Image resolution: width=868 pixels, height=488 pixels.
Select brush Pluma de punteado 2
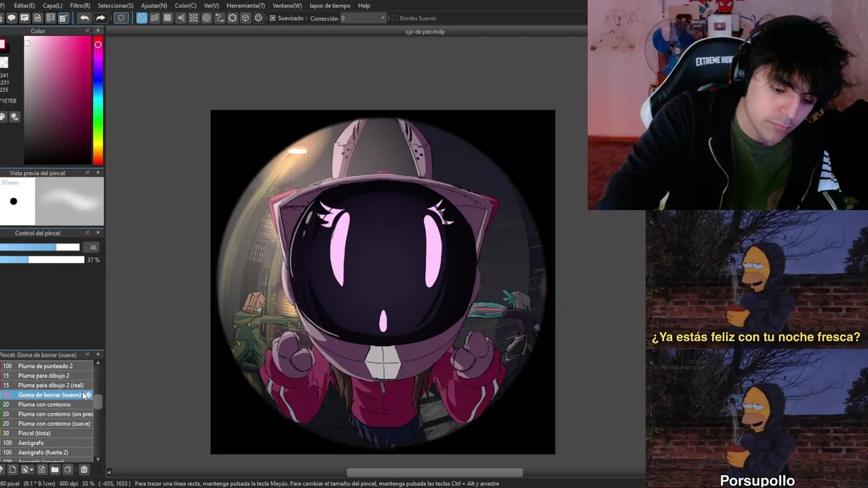[x=46, y=366]
